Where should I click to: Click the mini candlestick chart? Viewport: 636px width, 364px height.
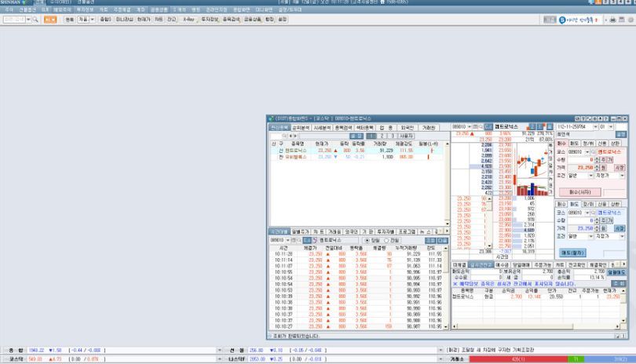coord(532,169)
